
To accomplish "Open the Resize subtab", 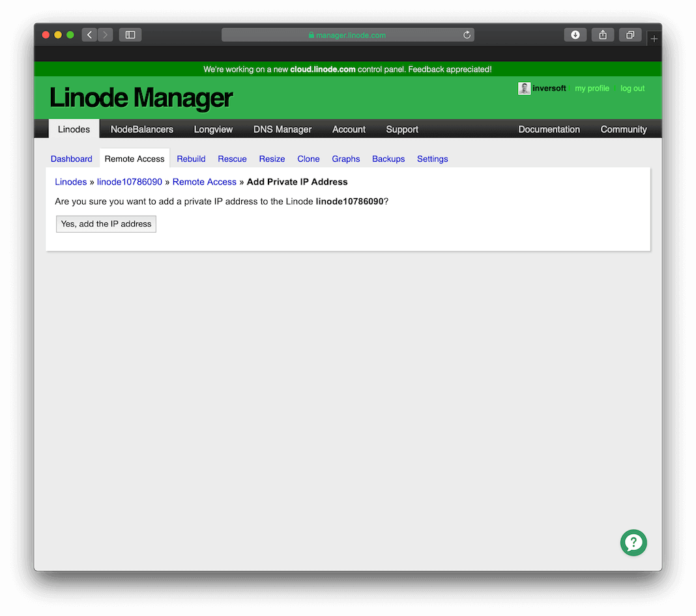I will pyautogui.click(x=272, y=159).
